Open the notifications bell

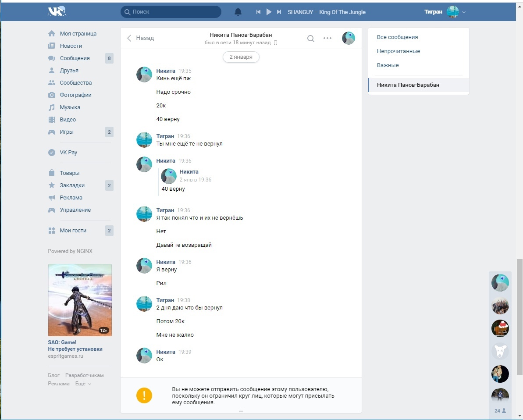(238, 12)
